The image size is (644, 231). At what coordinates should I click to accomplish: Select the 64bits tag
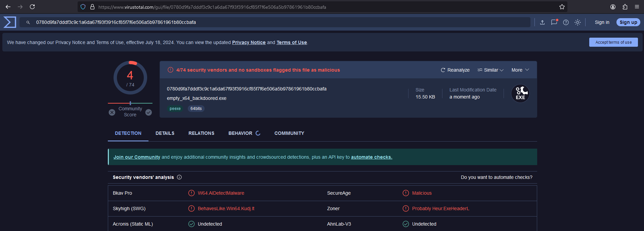(x=196, y=109)
